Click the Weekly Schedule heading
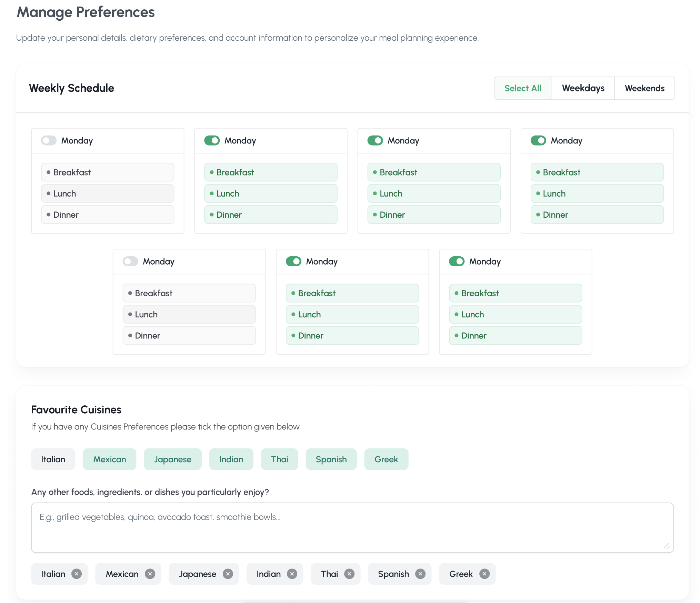Screen dimensions: 700x603 tap(72, 88)
